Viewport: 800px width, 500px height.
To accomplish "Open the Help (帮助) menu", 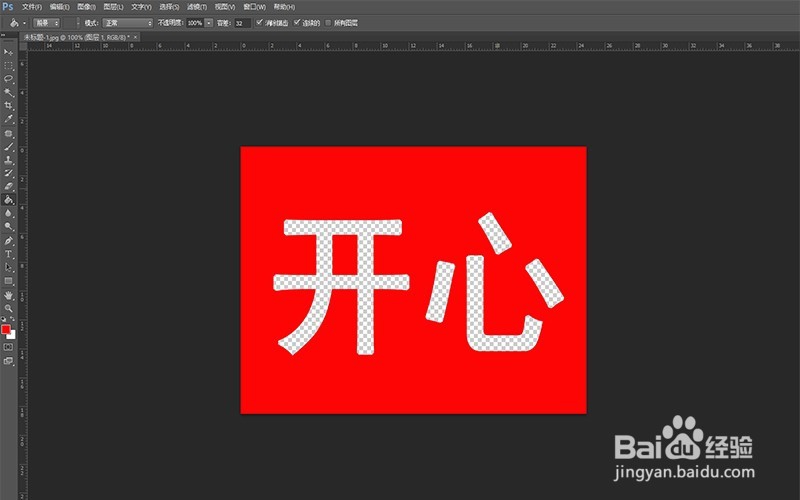I will pyautogui.click(x=284, y=7).
